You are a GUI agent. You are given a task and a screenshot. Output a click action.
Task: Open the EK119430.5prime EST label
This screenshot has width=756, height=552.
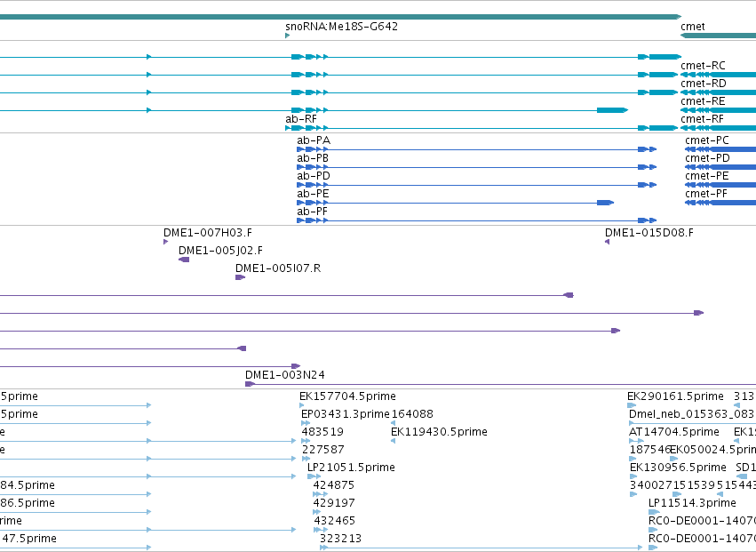pos(439,432)
